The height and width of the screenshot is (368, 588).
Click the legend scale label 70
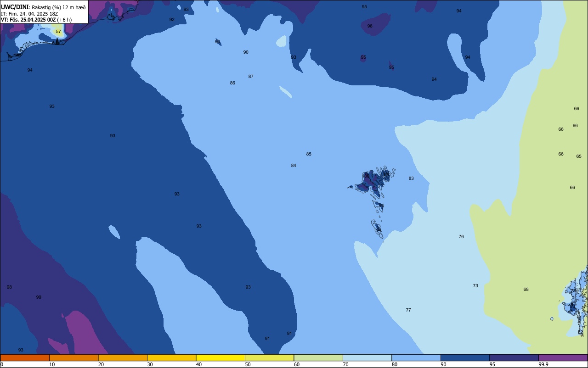coord(345,364)
